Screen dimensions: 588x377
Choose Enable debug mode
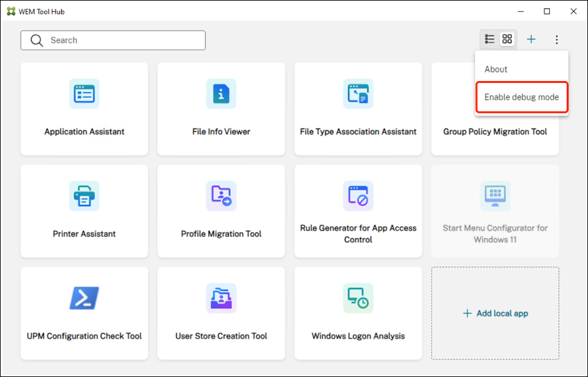pos(522,97)
